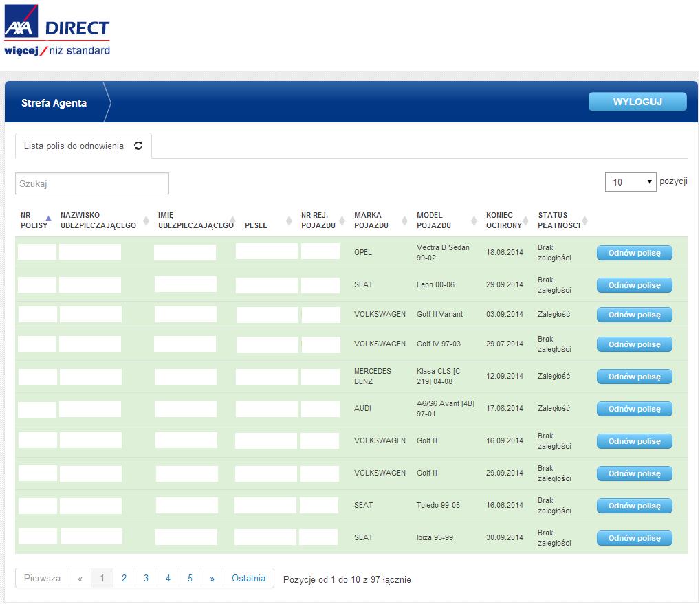Sort by MARKA POJAZDU column arrows
This screenshot has height=604, width=700.
404,221
